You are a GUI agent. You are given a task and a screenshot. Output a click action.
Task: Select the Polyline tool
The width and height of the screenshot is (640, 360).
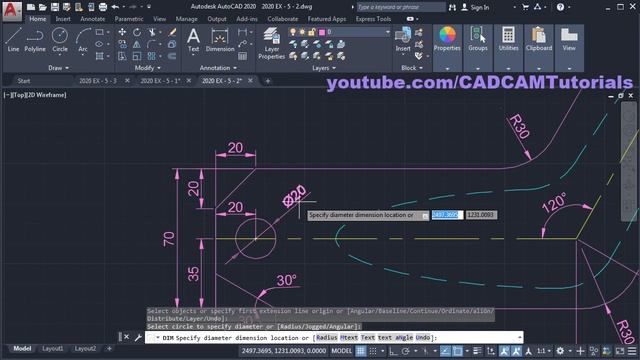[35, 40]
